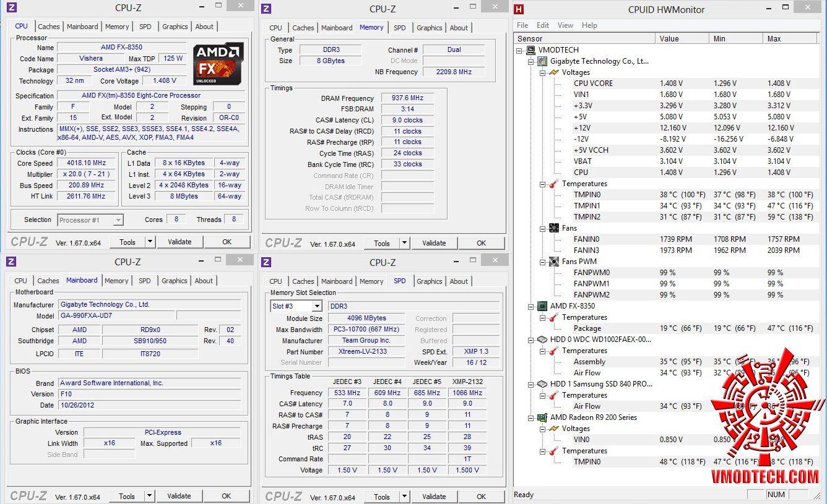
Task: Click the Voltages icon under Gigabyte Technology
Action: (554, 72)
